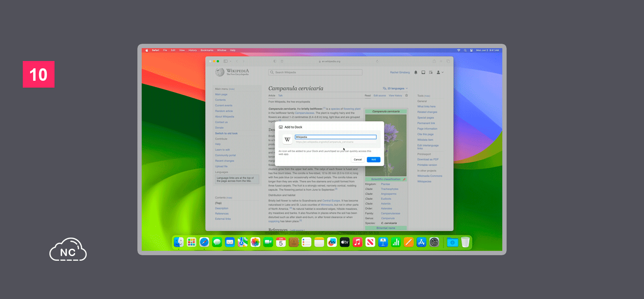
Task: Click the Wikipedia notifications bell icon
Action: point(416,72)
